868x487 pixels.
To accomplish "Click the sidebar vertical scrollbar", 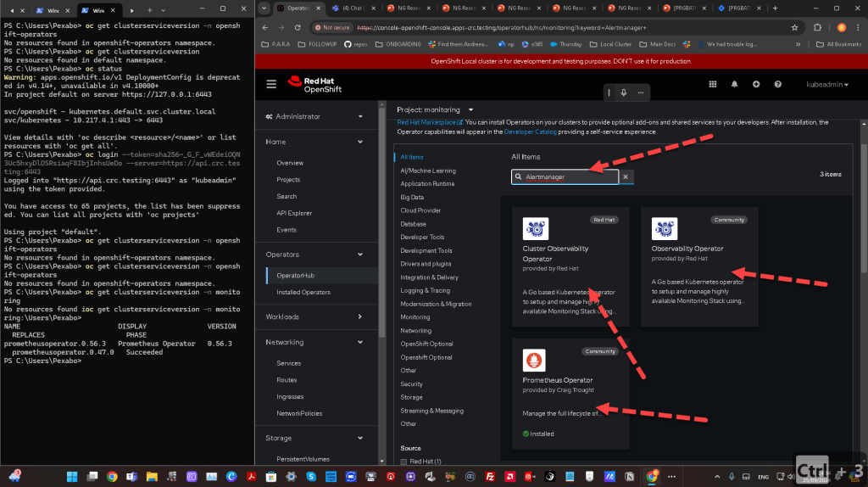I will [x=381, y=221].
